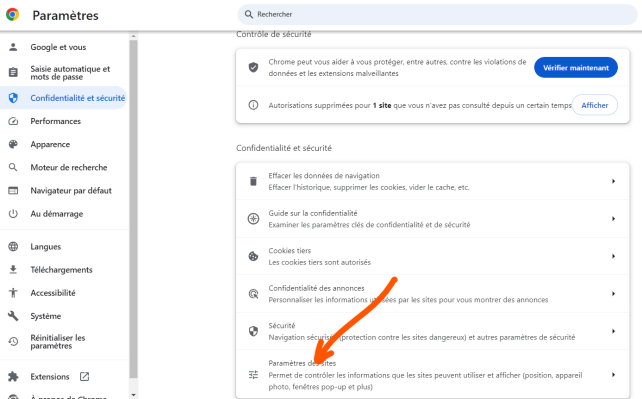Click the power icon for Au démarrage
Image resolution: width=642 pixels, height=399 pixels.
(x=13, y=214)
